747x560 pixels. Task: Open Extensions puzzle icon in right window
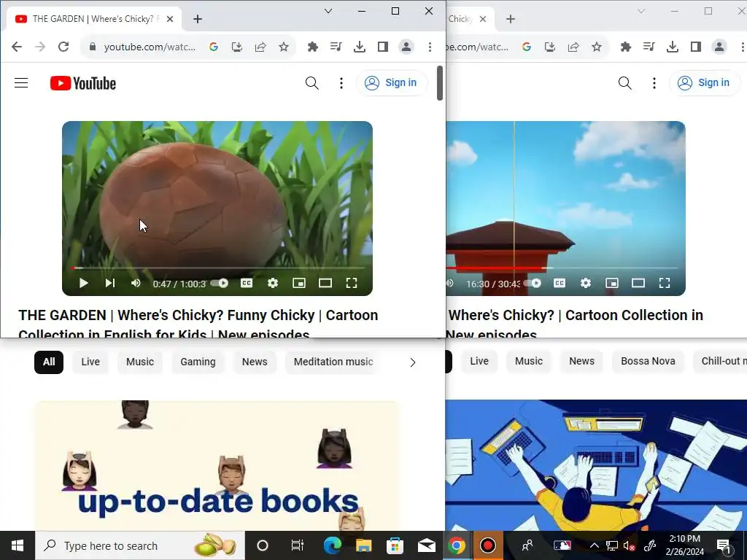(x=626, y=47)
